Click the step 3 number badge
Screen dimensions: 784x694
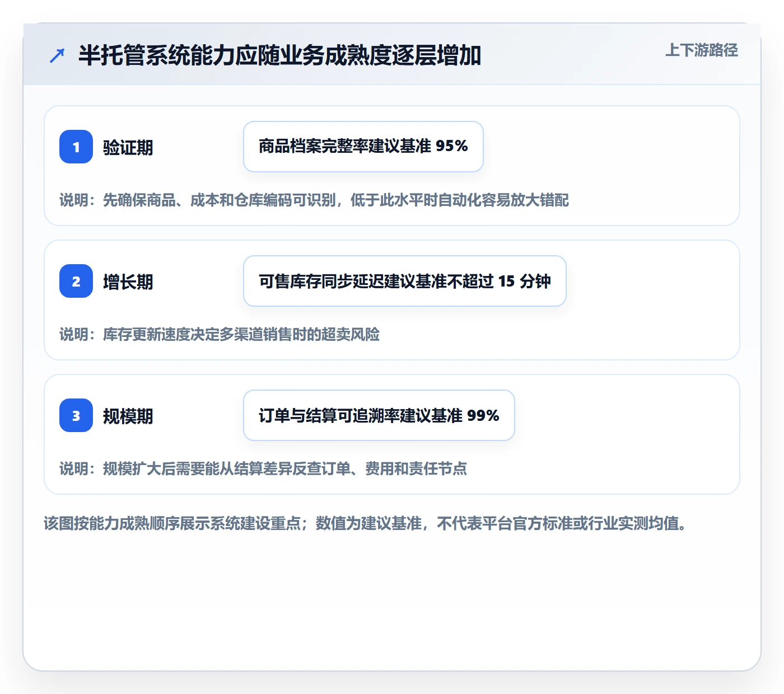pos(76,415)
